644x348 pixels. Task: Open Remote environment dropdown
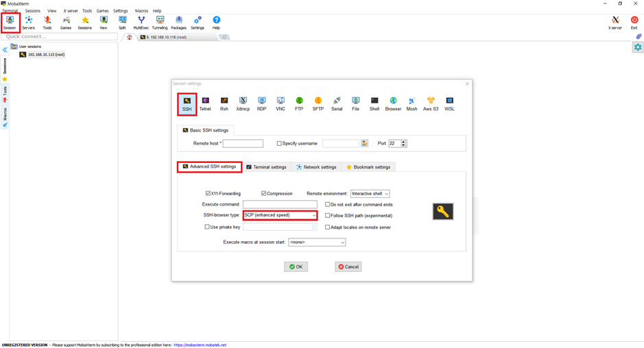370,194
